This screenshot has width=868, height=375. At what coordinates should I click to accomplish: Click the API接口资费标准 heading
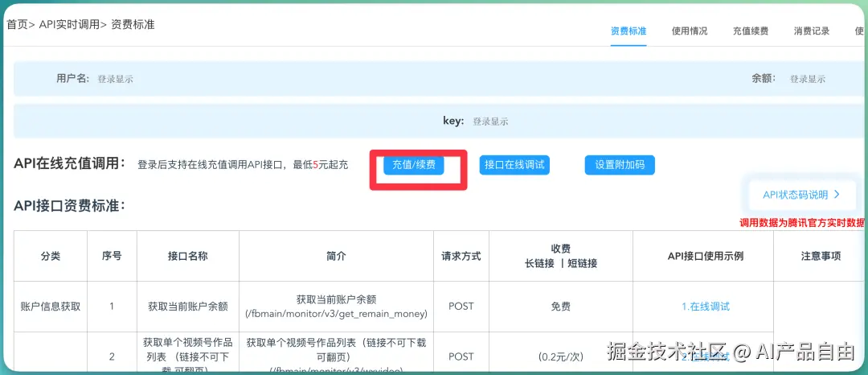tap(69, 206)
